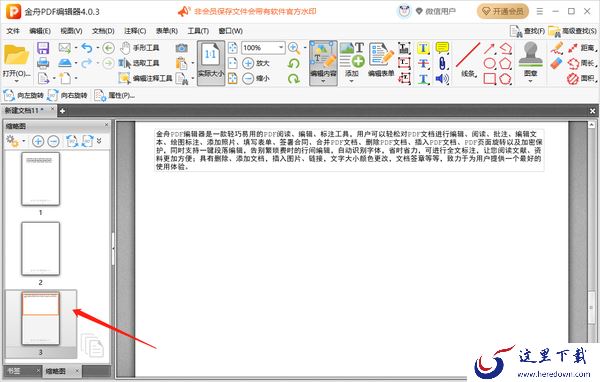
Task: Select the oval shape tool
Action: 490,64
